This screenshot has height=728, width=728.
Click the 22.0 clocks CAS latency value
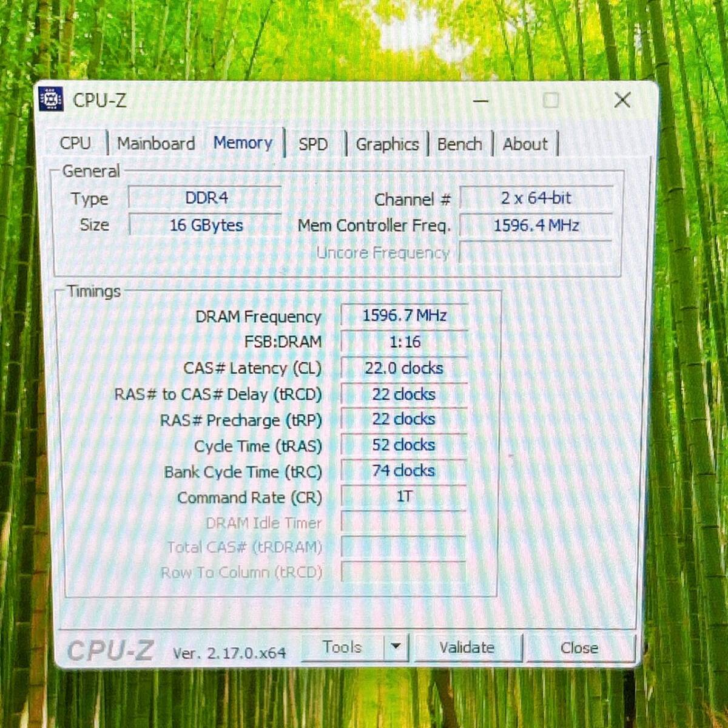pyautogui.click(x=405, y=368)
